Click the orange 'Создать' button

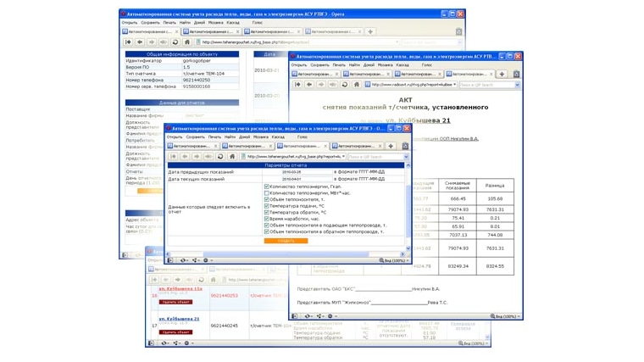pos(286,241)
